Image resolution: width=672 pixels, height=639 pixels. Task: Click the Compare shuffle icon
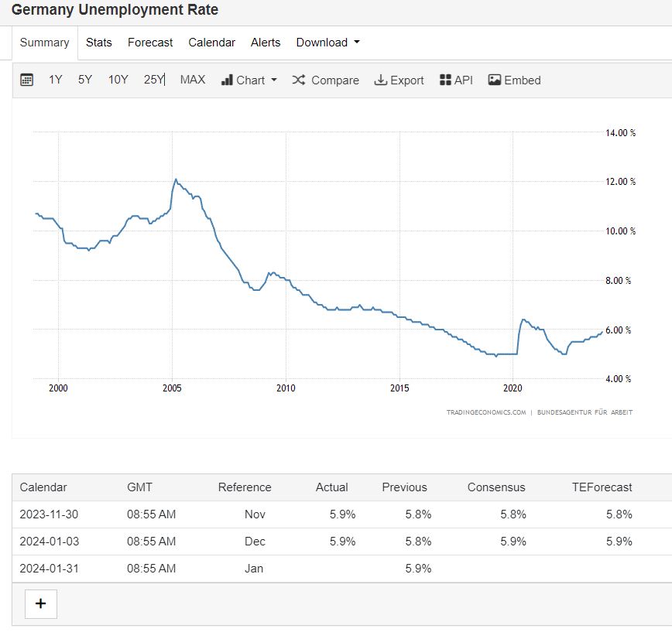coord(299,80)
